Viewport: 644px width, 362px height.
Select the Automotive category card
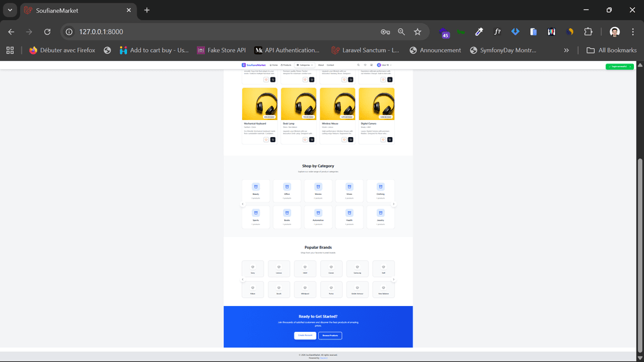pos(318,217)
